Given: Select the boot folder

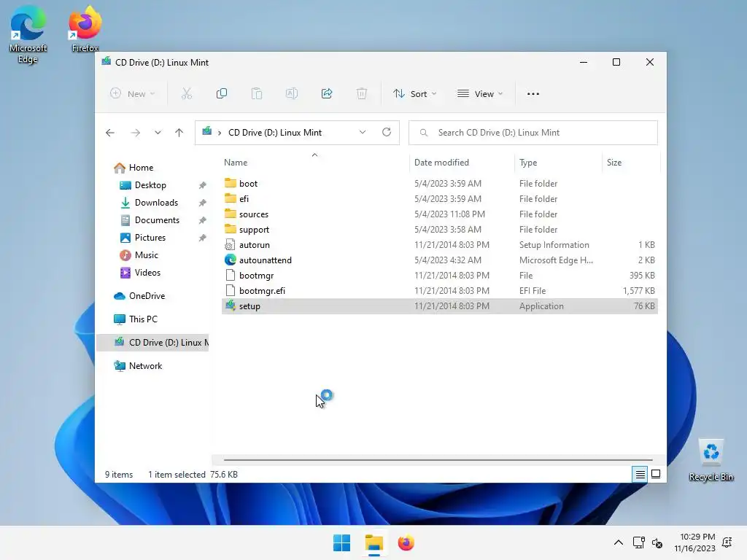Looking at the screenshot, I should 439,184.
